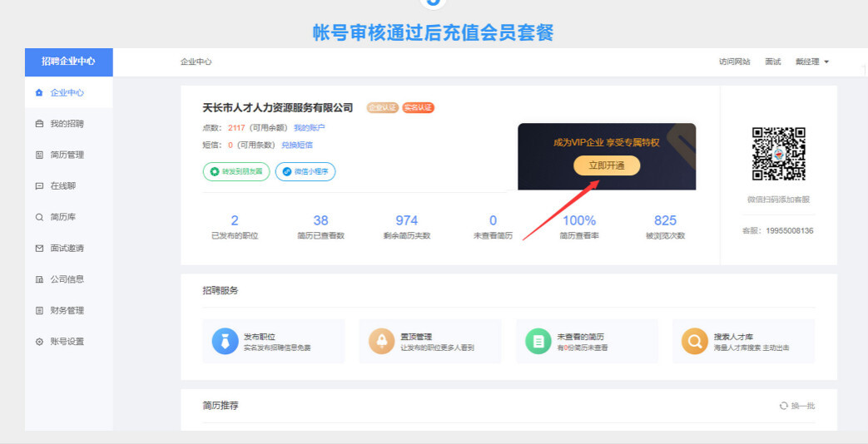Click the gear icon beside 账号设置
The image size is (868, 444).
click(39, 342)
